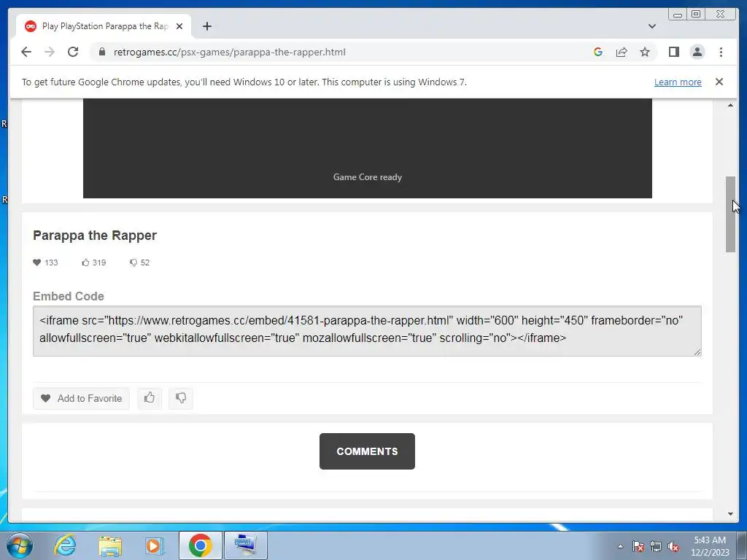Select the Play PlayStation Parappa tab
The width and height of the screenshot is (747, 560).
104,26
